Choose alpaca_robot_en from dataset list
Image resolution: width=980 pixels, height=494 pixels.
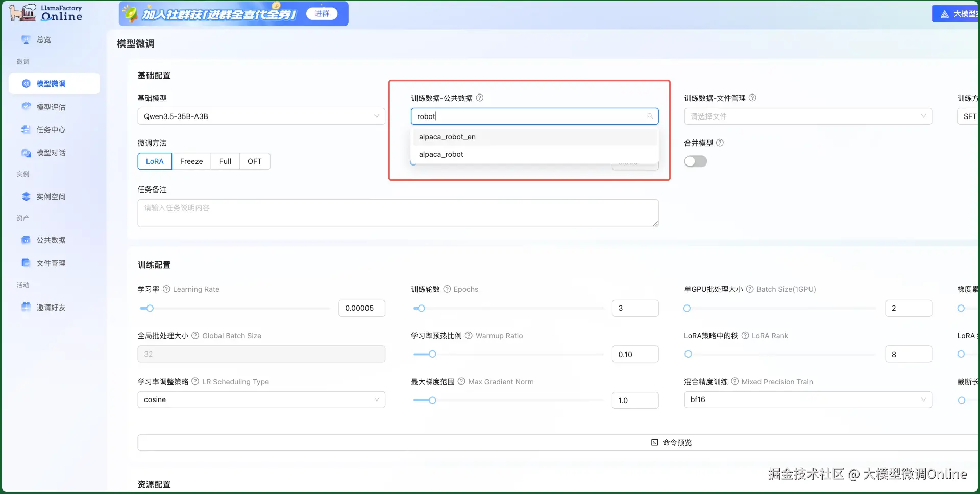[534, 137]
